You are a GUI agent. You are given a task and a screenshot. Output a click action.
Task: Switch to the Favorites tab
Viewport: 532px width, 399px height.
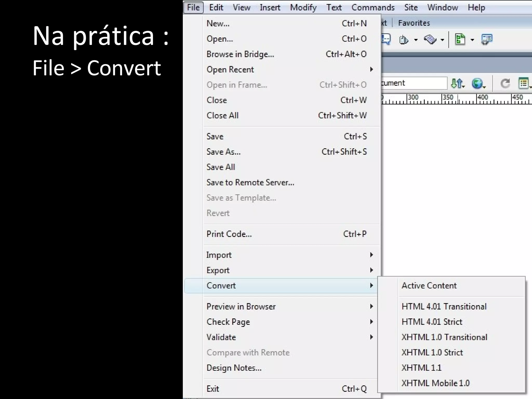[414, 23]
